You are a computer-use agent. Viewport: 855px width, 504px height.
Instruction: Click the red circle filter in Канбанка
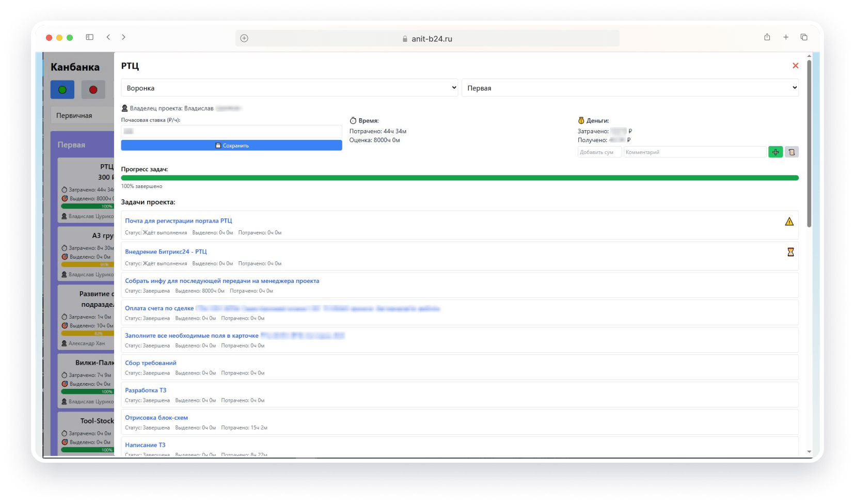tap(93, 90)
